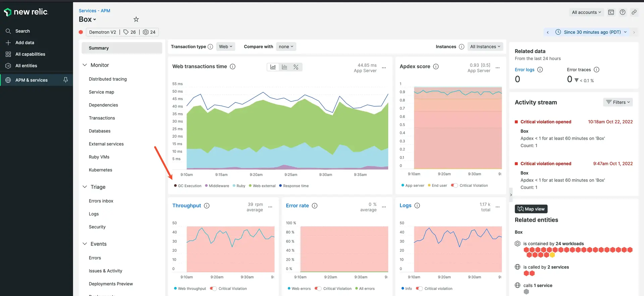
Task: Toggle Critical Violation in Throughput legend
Action: [213, 289]
